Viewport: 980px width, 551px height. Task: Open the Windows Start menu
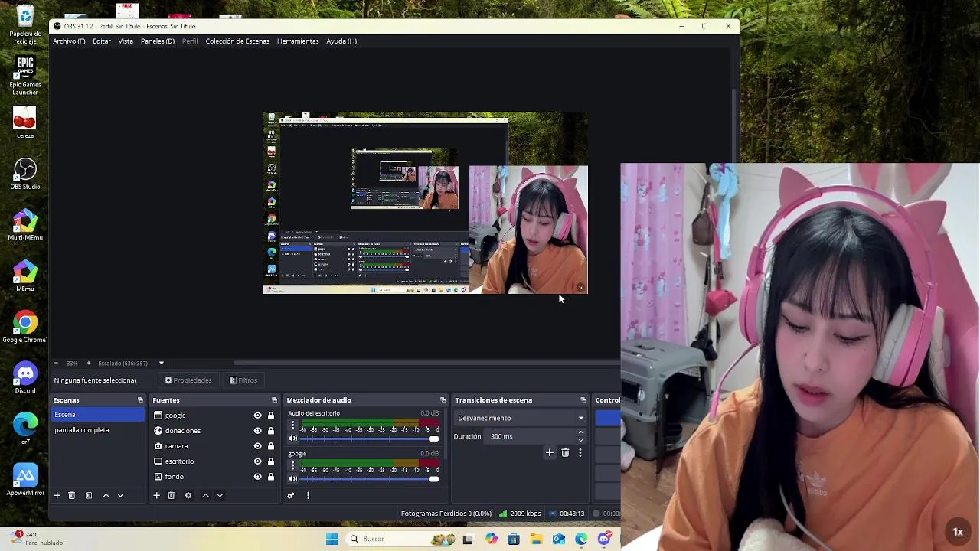[x=332, y=539]
